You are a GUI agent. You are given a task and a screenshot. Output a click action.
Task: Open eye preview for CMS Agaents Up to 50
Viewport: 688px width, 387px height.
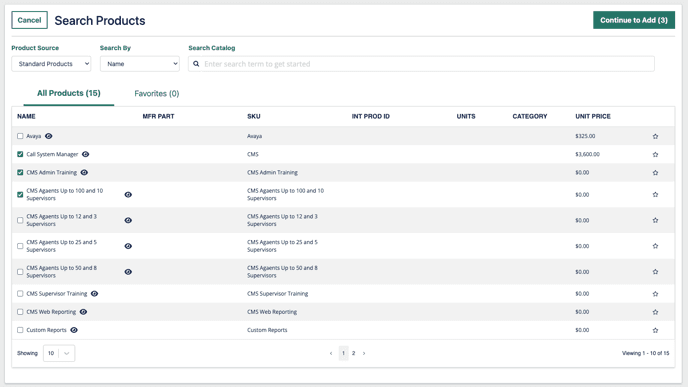pos(128,272)
